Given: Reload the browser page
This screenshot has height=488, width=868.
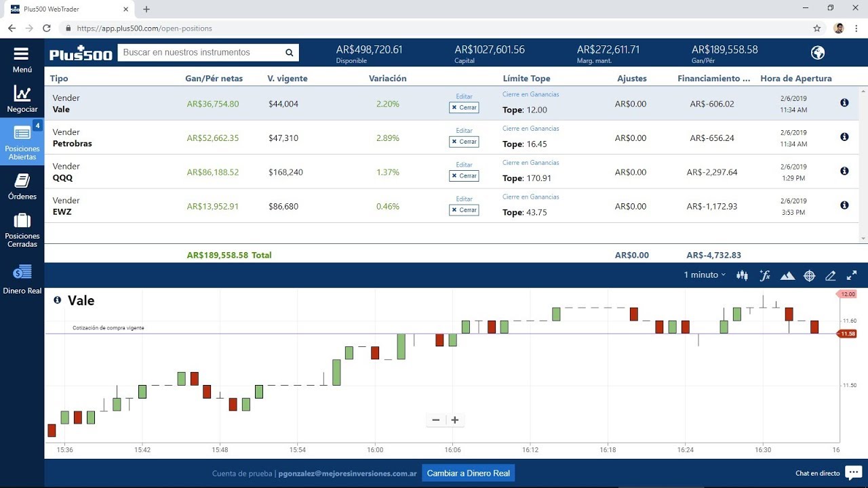Looking at the screenshot, I should [46, 28].
